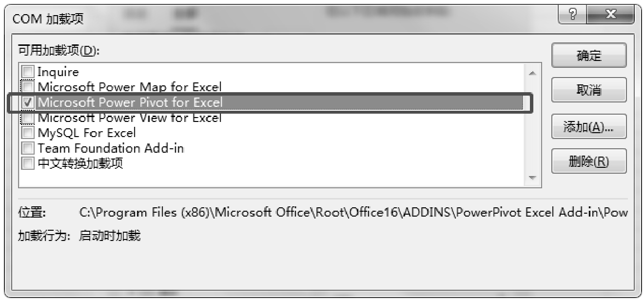Screen dimensions: 644x300
Task: Enable the MySQL For Excel checkbox
Action: coord(29,133)
